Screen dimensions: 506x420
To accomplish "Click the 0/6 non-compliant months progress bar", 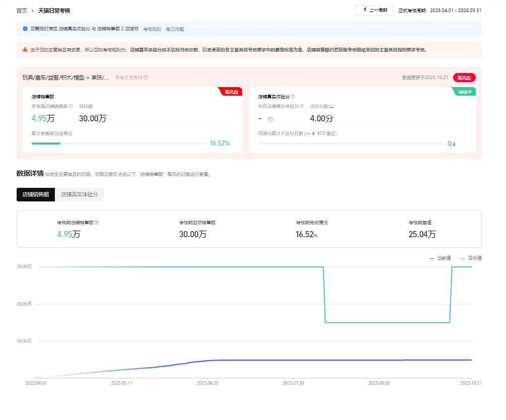I will click(351, 144).
